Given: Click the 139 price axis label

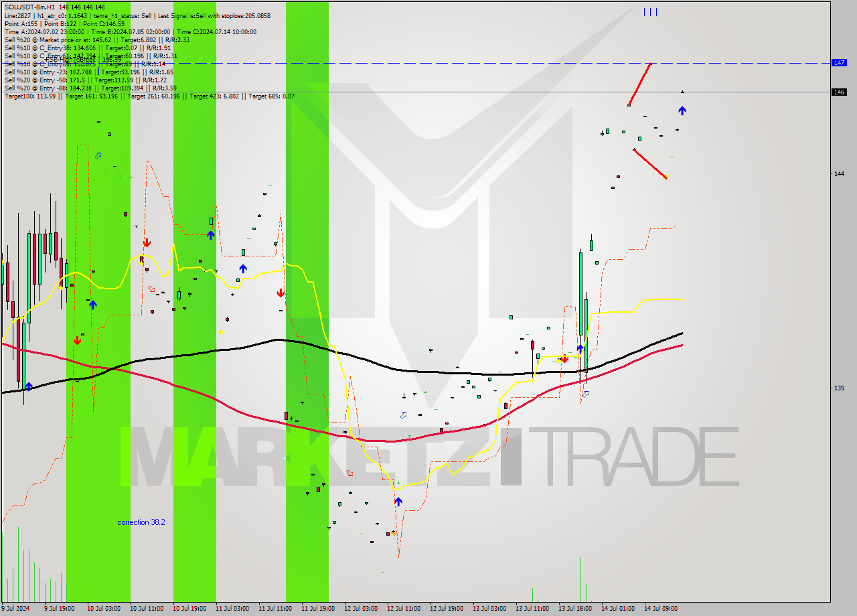Looking at the screenshot, I should 839,388.
